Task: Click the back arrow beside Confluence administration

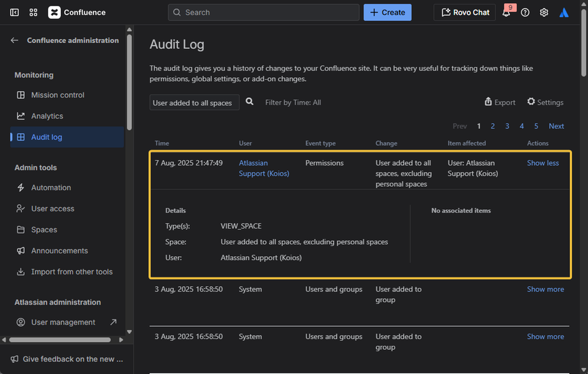Action: click(15, 41)
